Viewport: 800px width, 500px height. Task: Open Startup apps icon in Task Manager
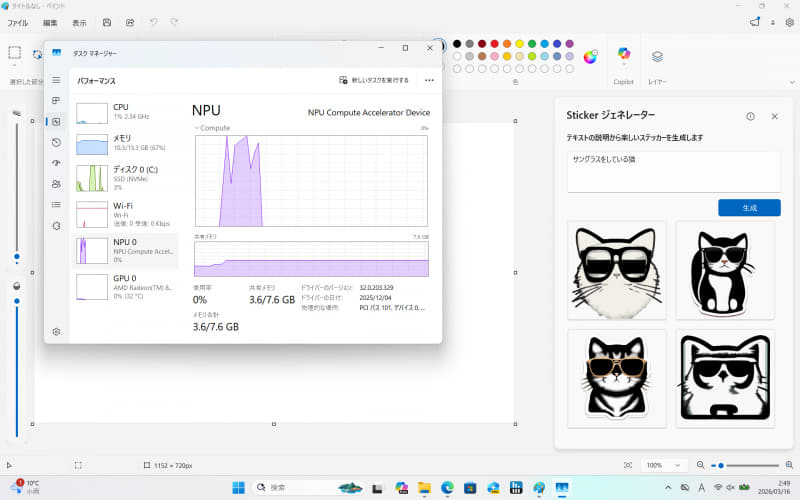click(56, 163)
